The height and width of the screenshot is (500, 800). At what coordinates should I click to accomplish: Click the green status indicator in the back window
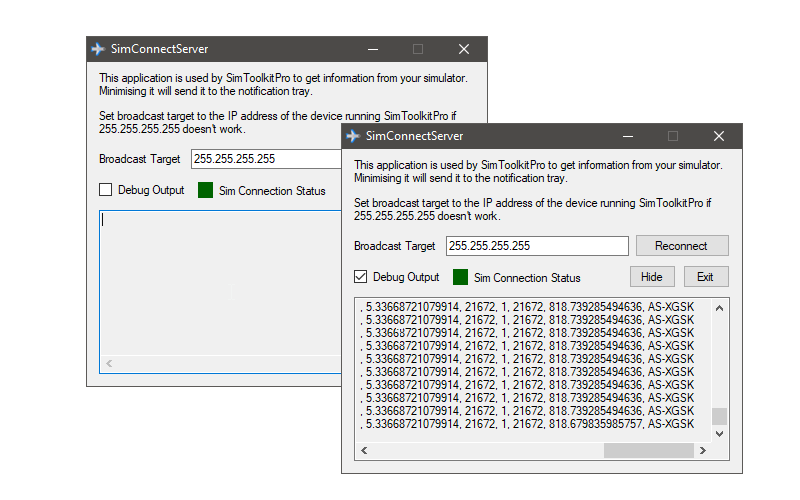coord(205,190)
